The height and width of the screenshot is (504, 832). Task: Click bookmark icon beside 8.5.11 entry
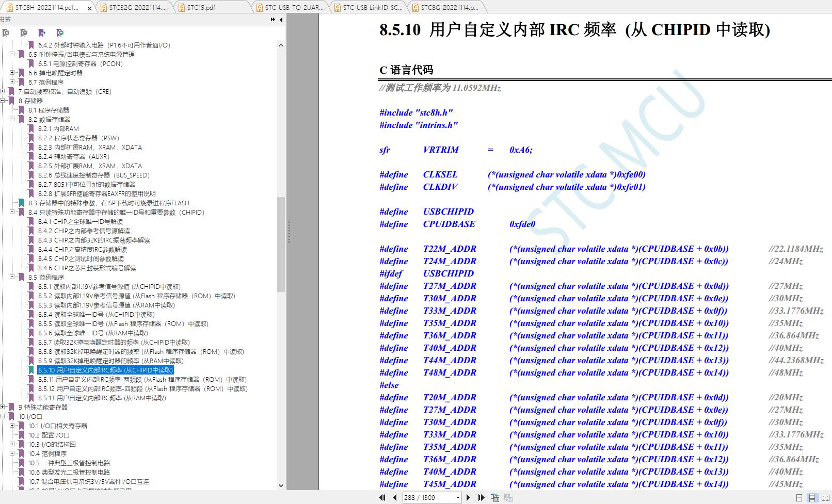pos(31,379)
